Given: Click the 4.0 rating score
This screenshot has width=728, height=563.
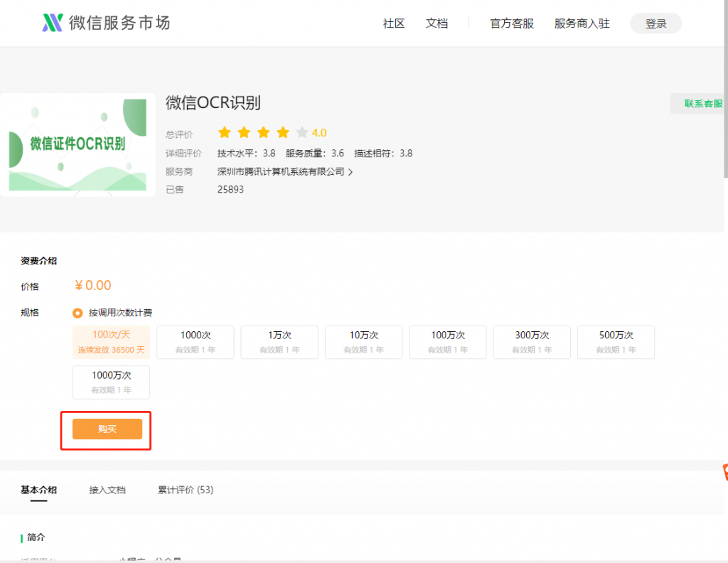Looking at the screenshot, I should [319, 133].
